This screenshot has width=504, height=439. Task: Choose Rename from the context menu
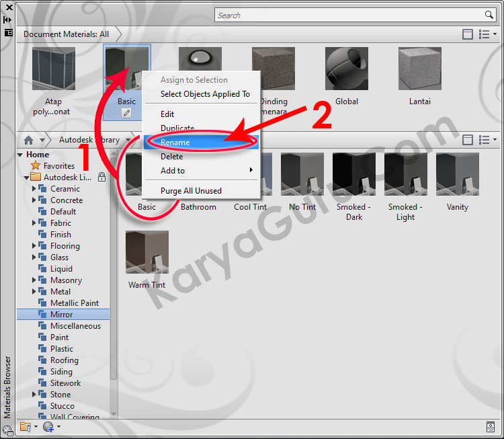tap(175, 143)
